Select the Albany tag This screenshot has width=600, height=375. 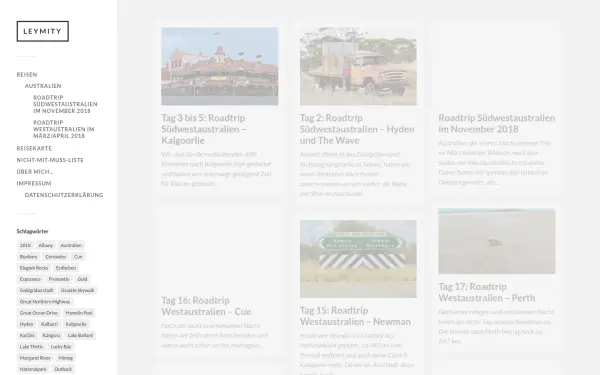46,245
